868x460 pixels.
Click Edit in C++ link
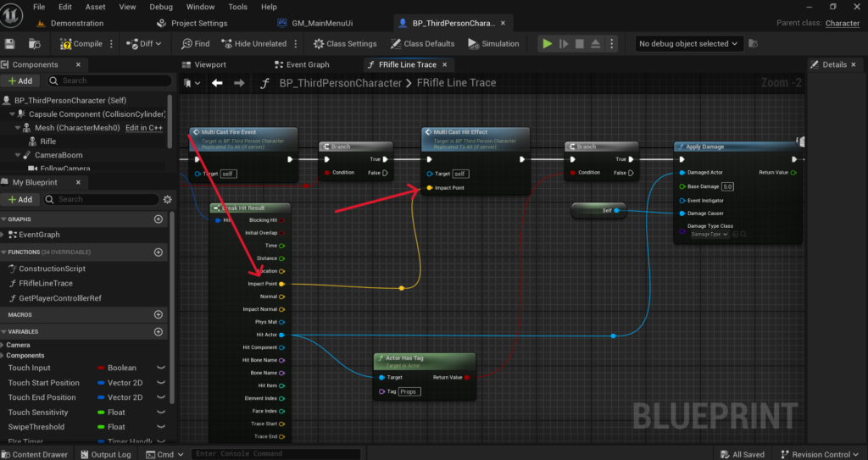(144, 128)
